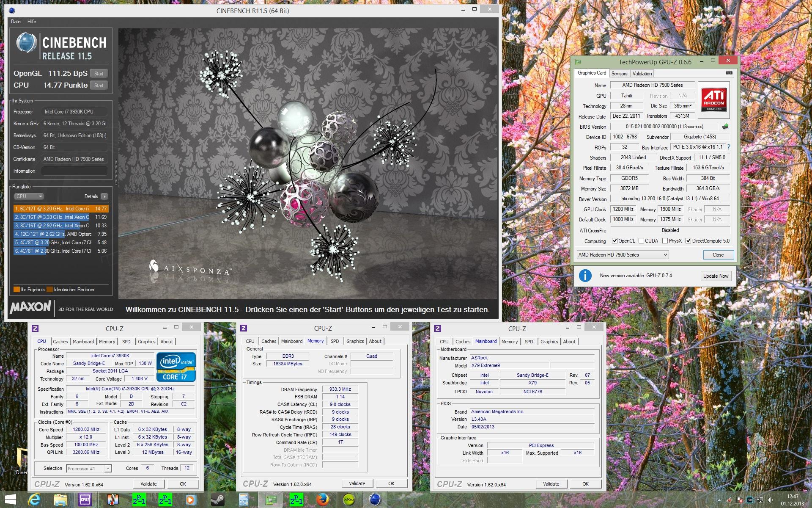Switch to CPU-Z taskbar icon
This screenshot has width=812, height=508.
(x=85, y=500)
